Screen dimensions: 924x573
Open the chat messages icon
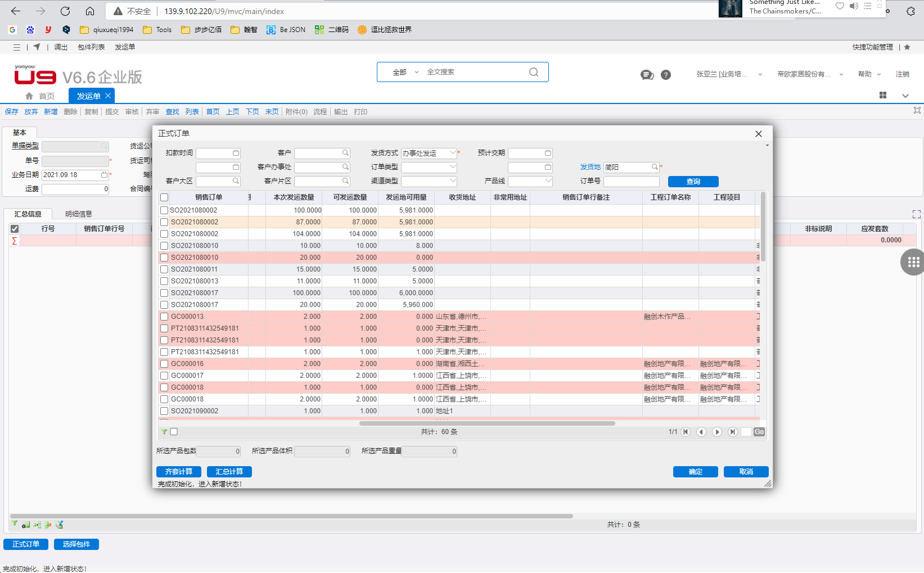[647, 75]
